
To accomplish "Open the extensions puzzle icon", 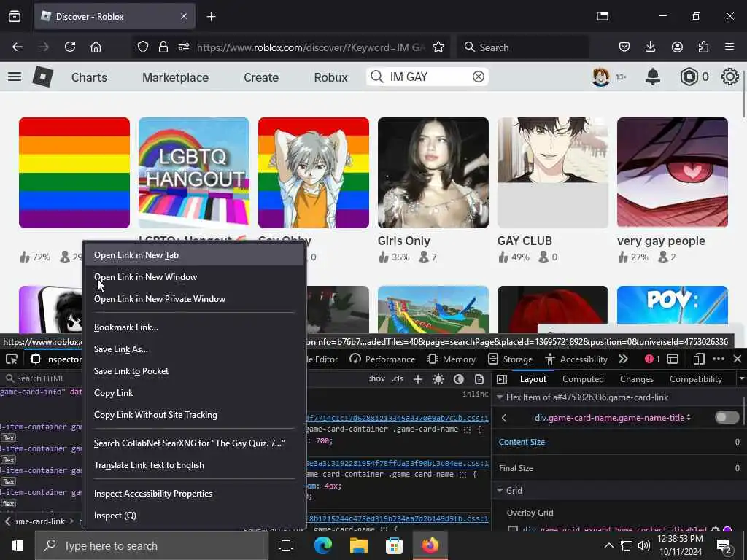I will [703, 47].
